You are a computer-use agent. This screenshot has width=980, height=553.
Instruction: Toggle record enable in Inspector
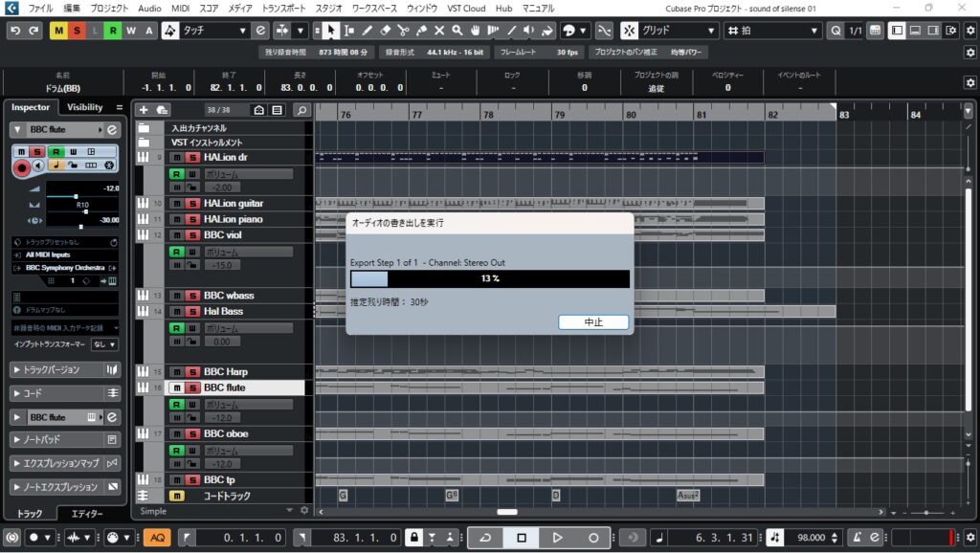click(21, 167)
